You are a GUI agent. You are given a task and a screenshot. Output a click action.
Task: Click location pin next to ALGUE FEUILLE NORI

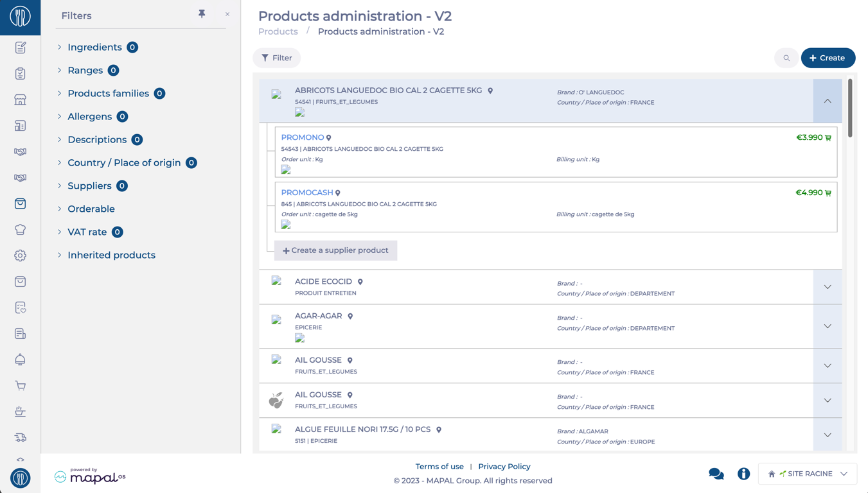pyautogui.click(x=439, y=430)
